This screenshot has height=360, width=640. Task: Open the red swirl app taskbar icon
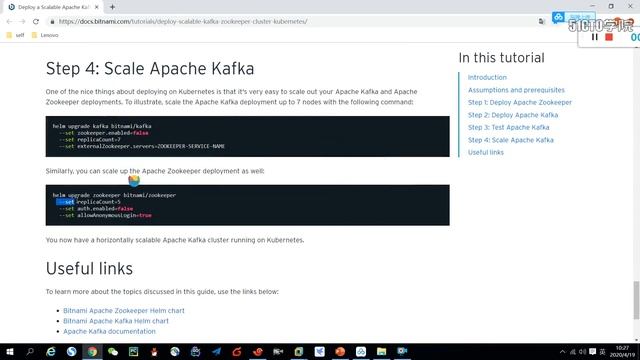[258, 351]
